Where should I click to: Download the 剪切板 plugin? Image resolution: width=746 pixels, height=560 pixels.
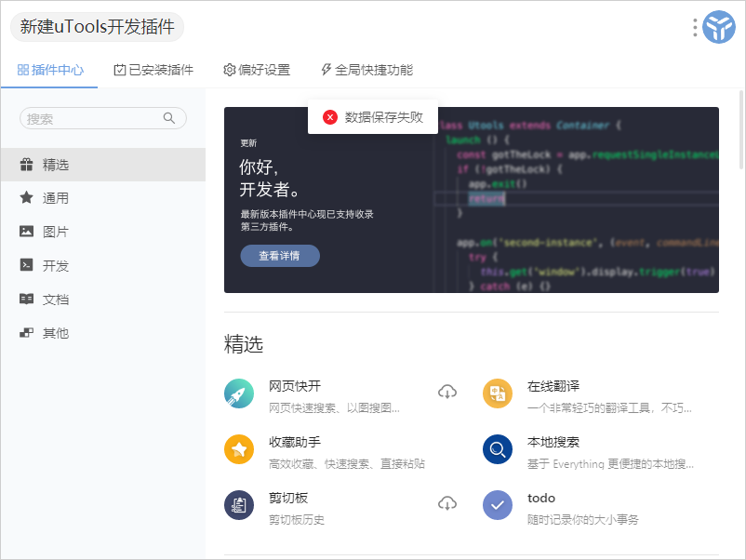447,503
